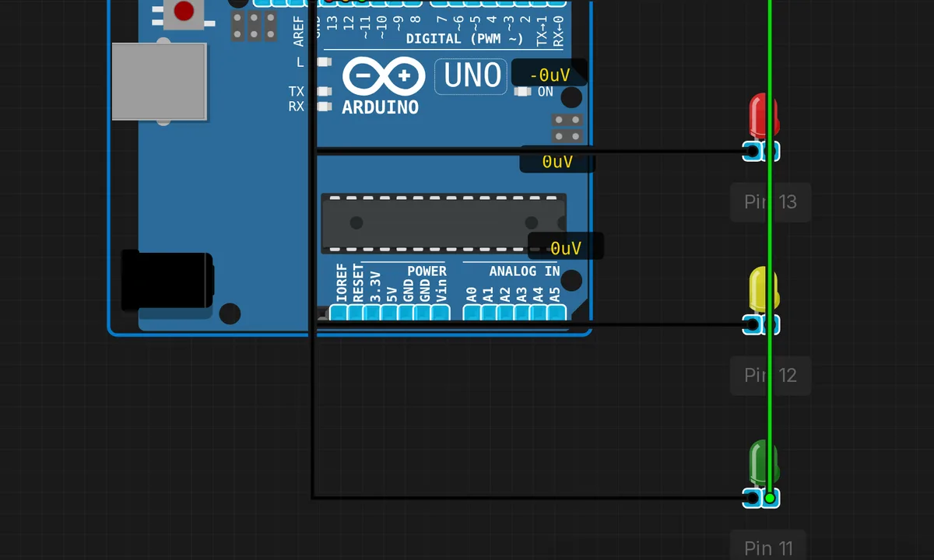Click the UNO board name badge

point(471,76)
